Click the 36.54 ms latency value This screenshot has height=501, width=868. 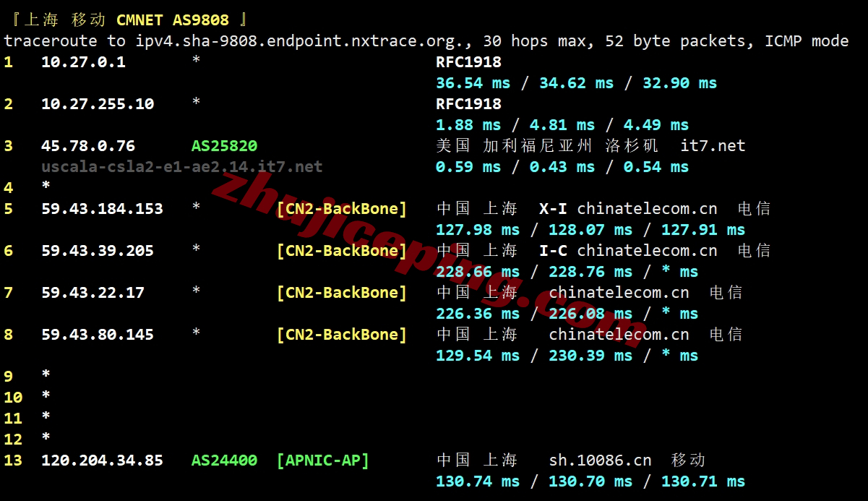click(x=473, y=83)
